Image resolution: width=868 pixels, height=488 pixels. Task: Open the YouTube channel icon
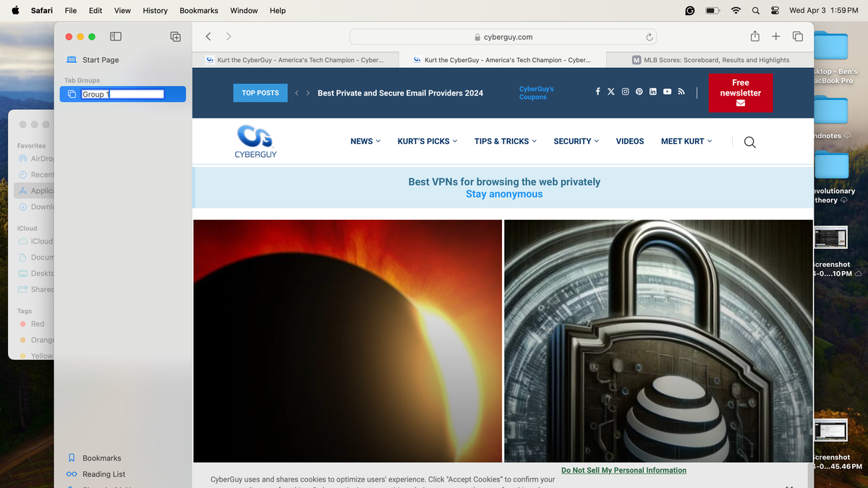pos(667,91)
